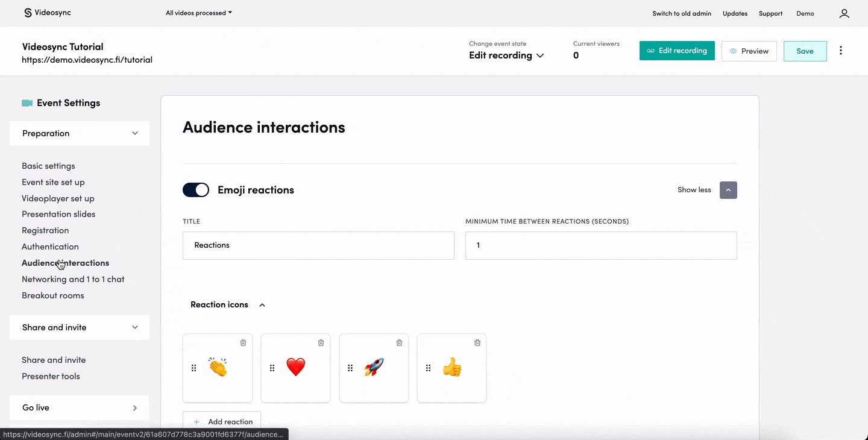Image resolution: width=868 pixels, height=440 pixels.
Task: Delete the red heart reaction
Action: pos(321,342)
